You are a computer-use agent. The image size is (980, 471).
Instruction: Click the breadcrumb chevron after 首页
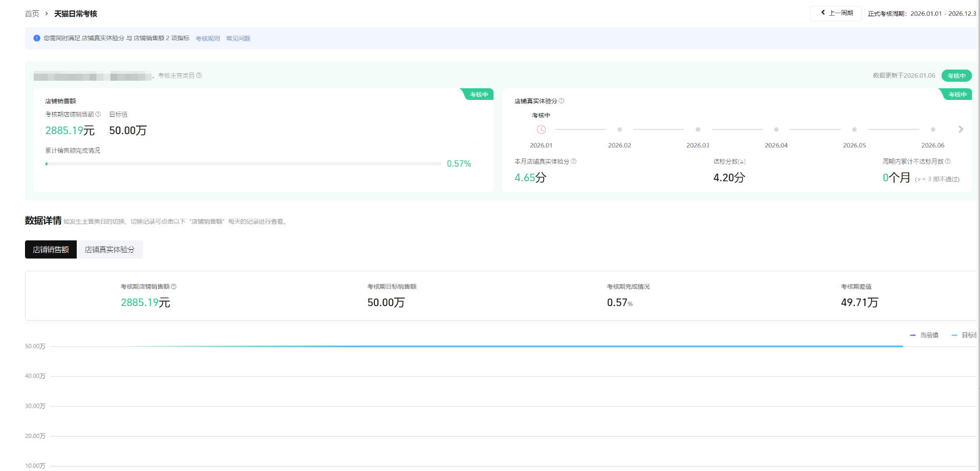point(47,13)
